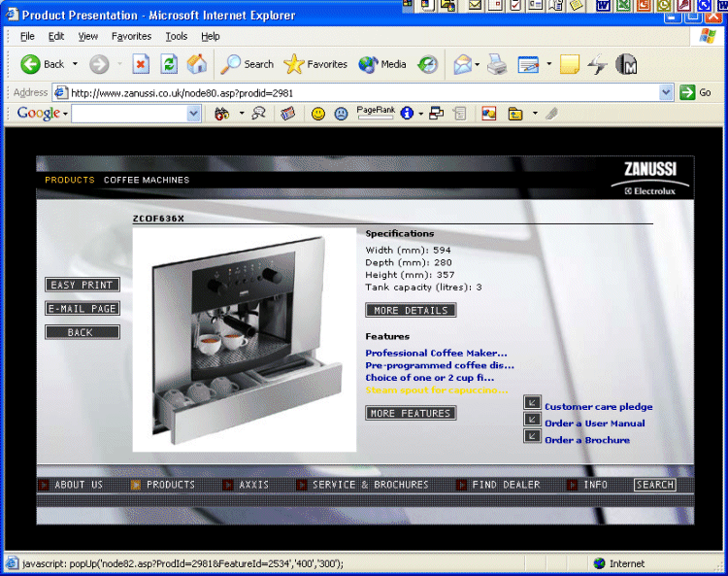The height and width of the screenshot is (576, 728).
Task: Expand the Google search box dropdown
Action: pyautogui.click(x=193, y=114)
